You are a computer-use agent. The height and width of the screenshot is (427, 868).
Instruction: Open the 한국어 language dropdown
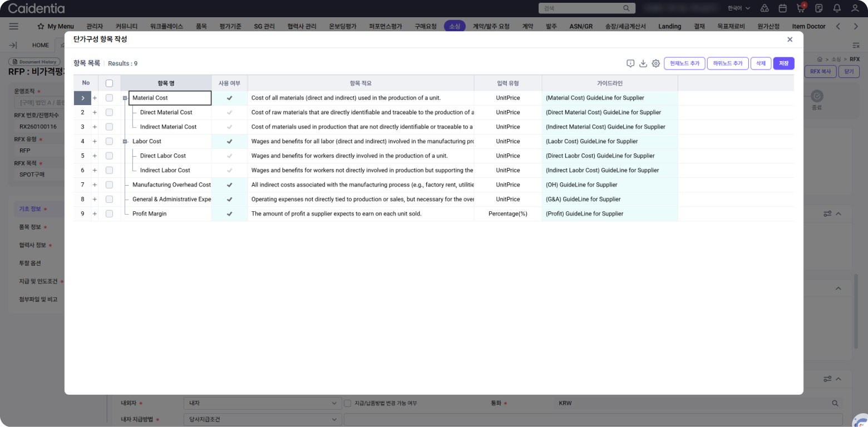(x=738, y=8)
